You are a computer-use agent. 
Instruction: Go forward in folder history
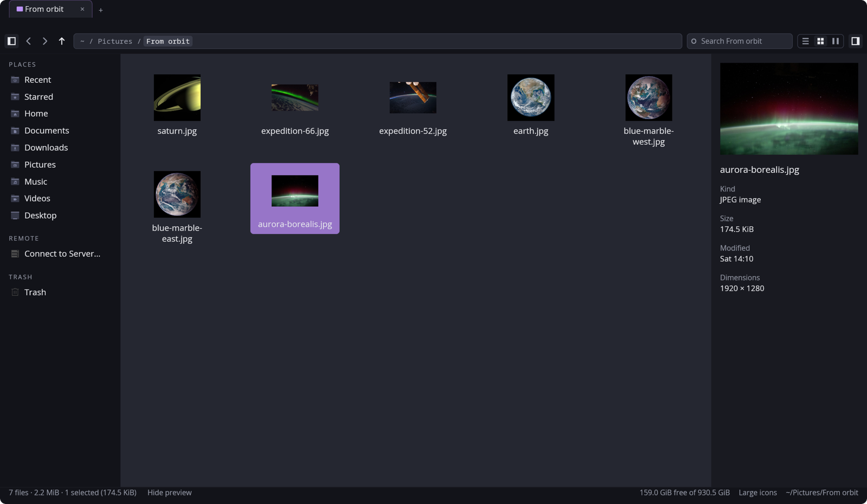point(45,41)
